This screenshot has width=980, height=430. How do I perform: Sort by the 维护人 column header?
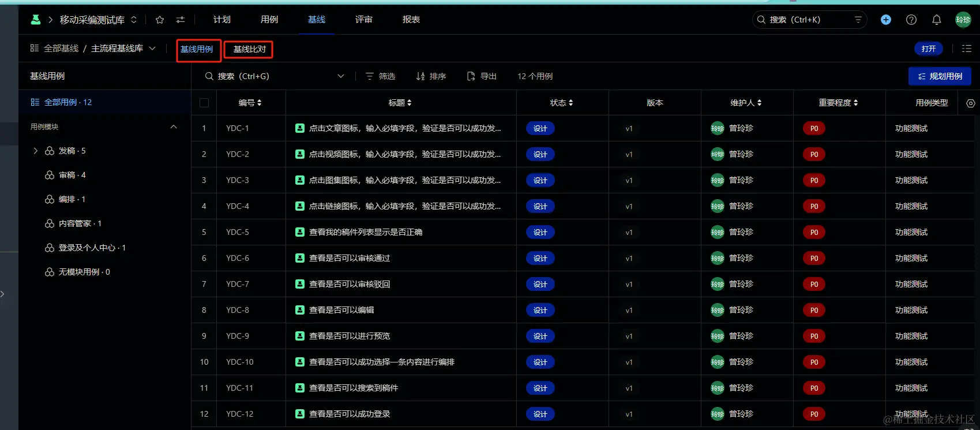[x=746, y=103]
